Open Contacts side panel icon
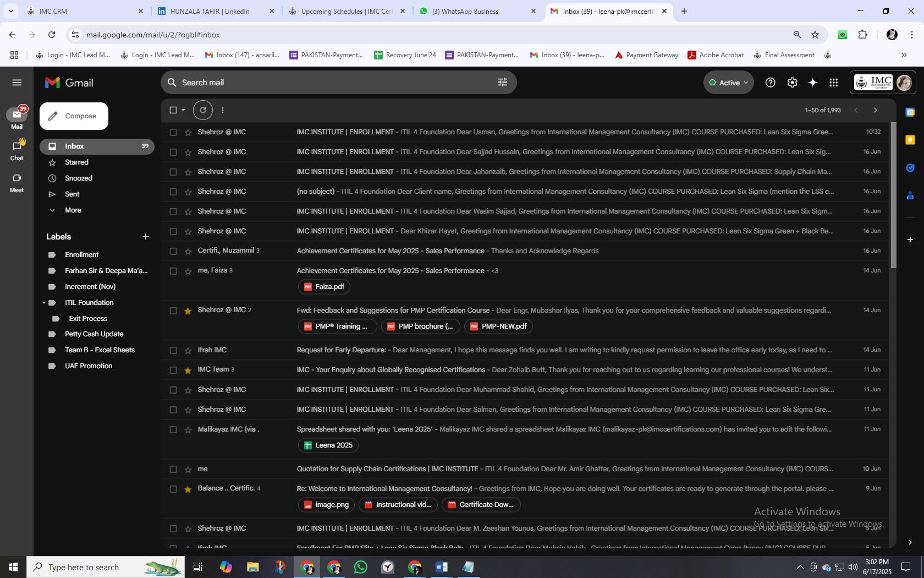 tap(910, 195)
